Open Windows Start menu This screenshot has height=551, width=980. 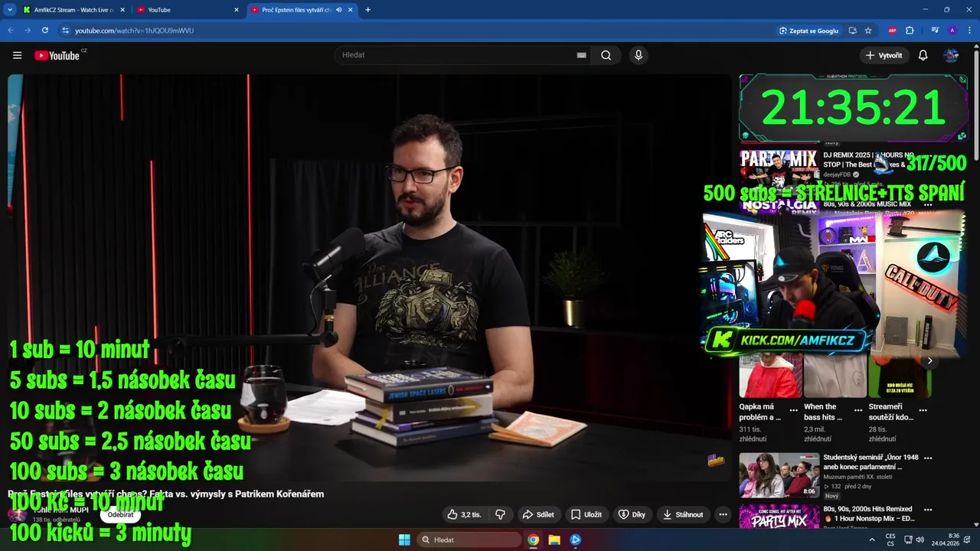[404, 540]
